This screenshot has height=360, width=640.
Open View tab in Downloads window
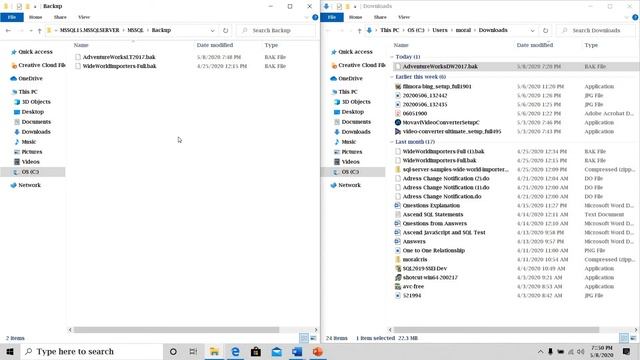[404, 17]
